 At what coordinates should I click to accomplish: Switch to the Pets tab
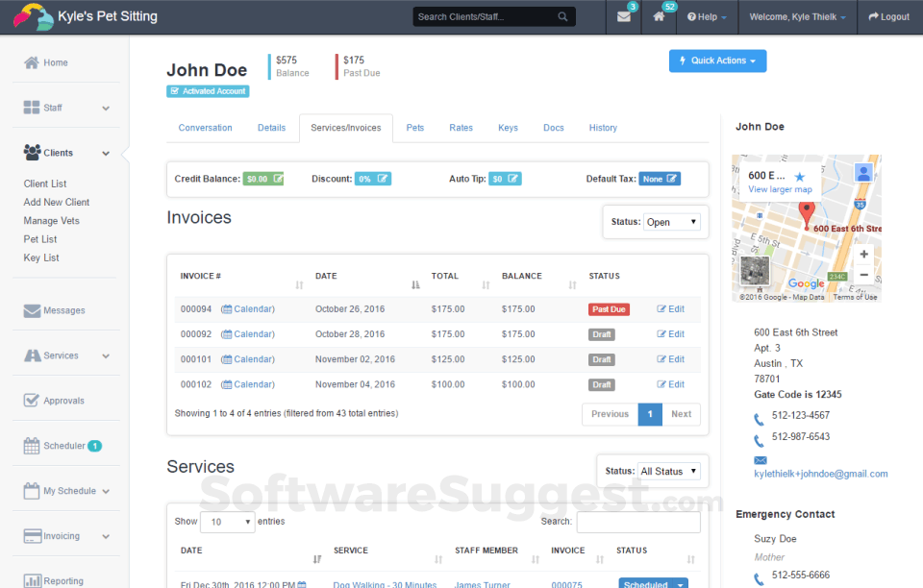click(414, 128)
